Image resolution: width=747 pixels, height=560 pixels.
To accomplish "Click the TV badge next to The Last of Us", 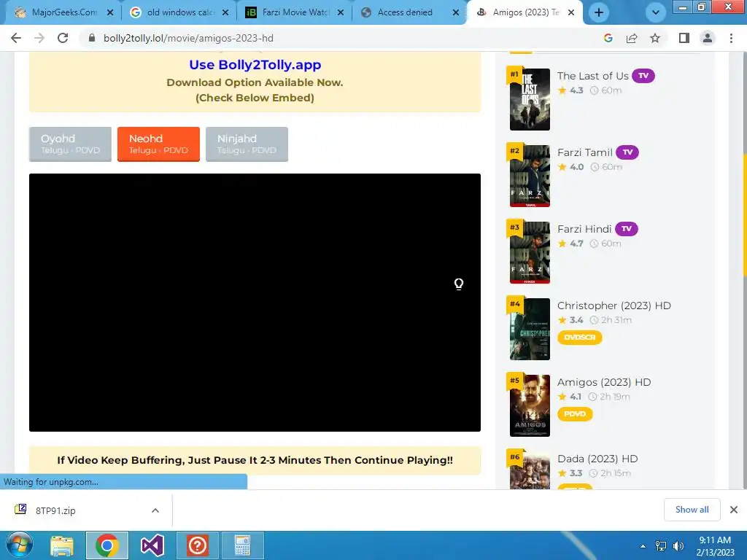I will 643,76.
